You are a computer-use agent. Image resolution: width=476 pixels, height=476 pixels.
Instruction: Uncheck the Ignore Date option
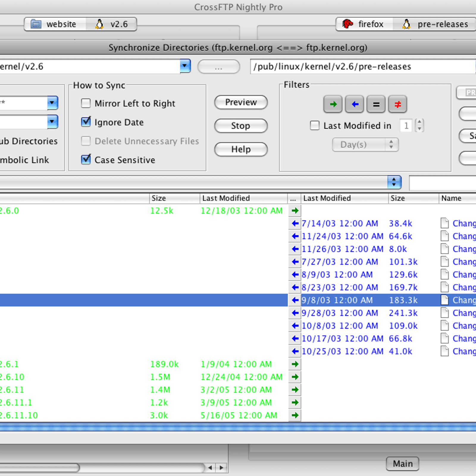click(x=86, y=122)
